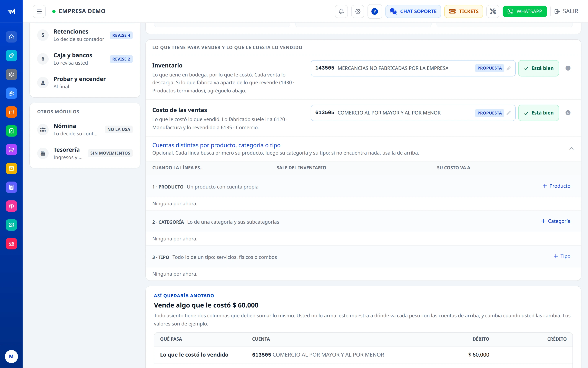Viewport: 588px width, 368px height.
Task: Add a type account with + Tipo
Action: (x=562, y=256)
